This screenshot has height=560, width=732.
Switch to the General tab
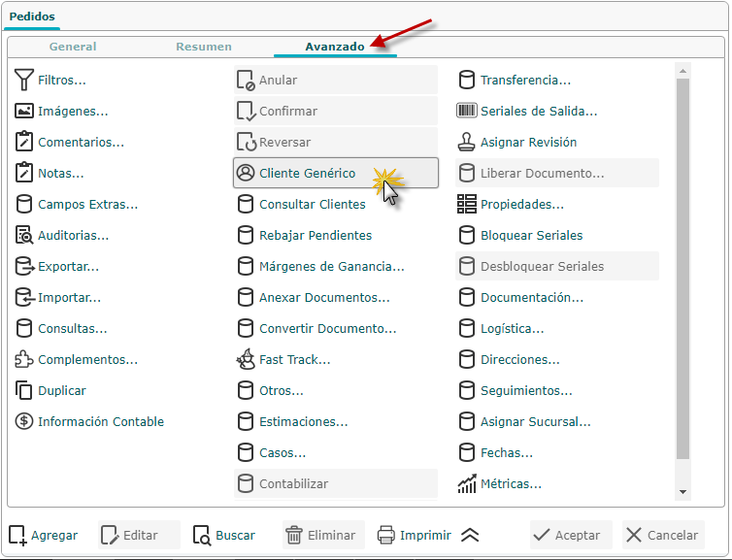(x=73, y=47)
